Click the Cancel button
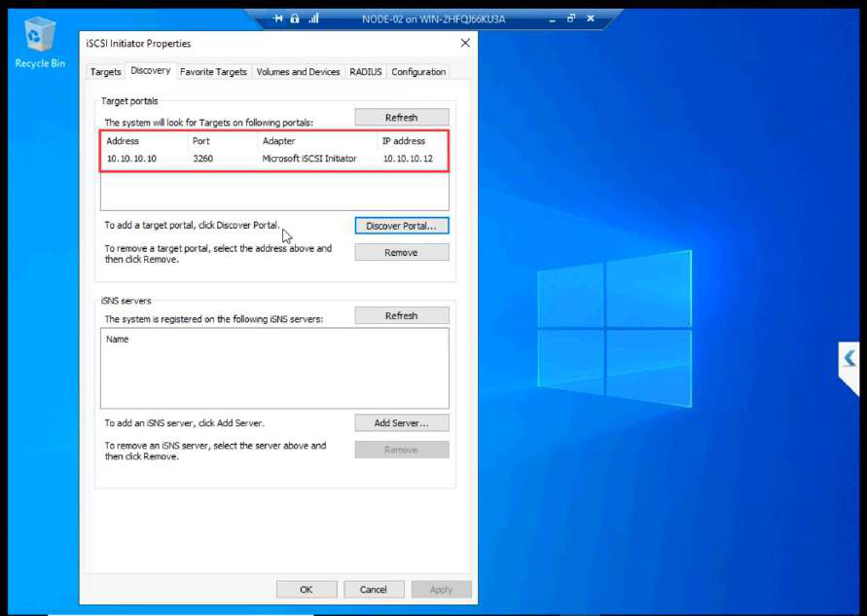The image size is (867, 616). 374,589
